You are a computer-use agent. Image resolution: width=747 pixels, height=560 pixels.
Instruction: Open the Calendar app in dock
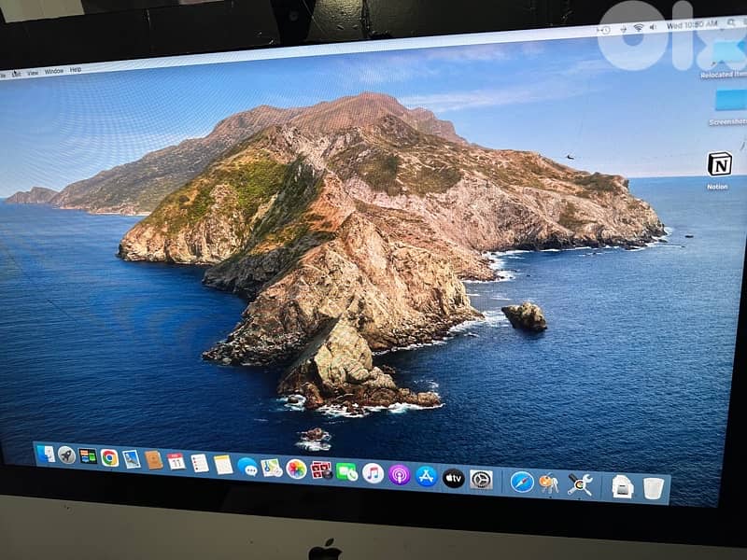tap(176, 461)
